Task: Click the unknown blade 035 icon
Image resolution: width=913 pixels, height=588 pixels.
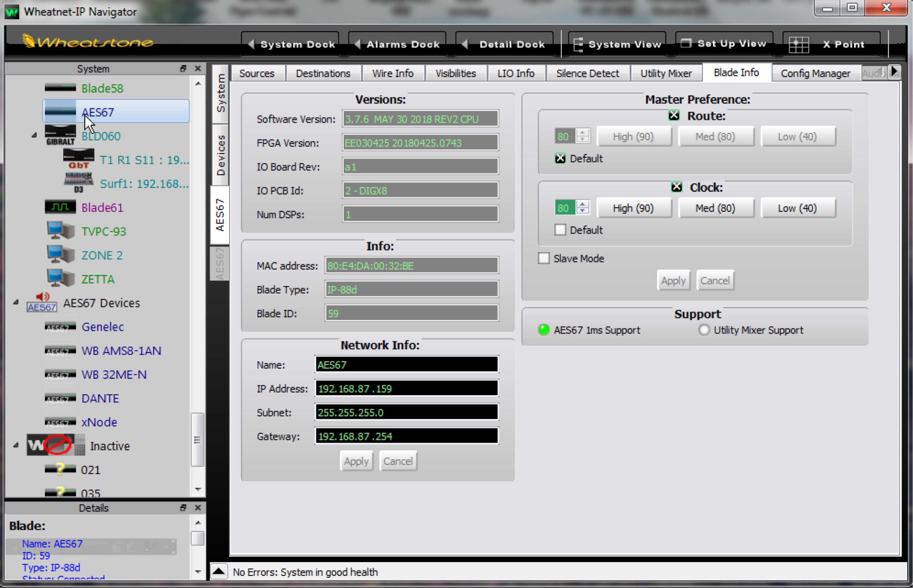Action: coord(60,492)
